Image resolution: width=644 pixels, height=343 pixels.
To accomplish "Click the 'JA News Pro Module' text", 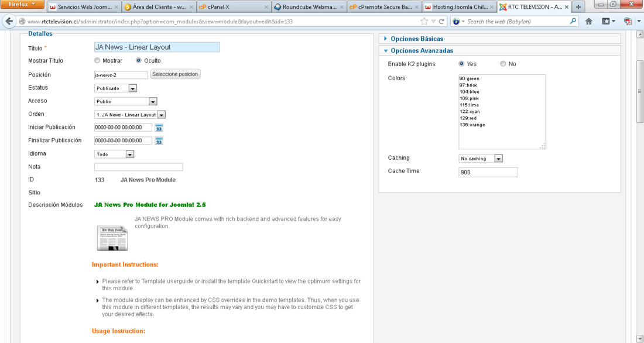I will pyautogui.click(x=148, y=180).
